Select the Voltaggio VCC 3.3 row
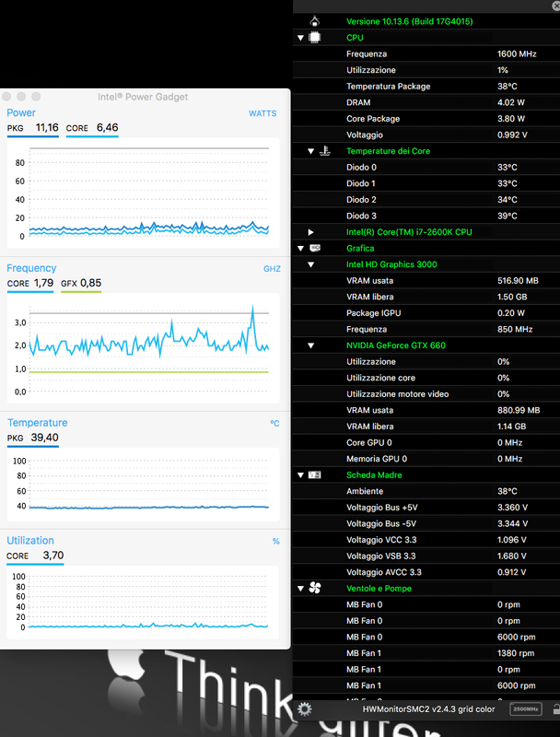Image resolution: width=560 pixels, height=737 pixels. (x=426, y=540)
